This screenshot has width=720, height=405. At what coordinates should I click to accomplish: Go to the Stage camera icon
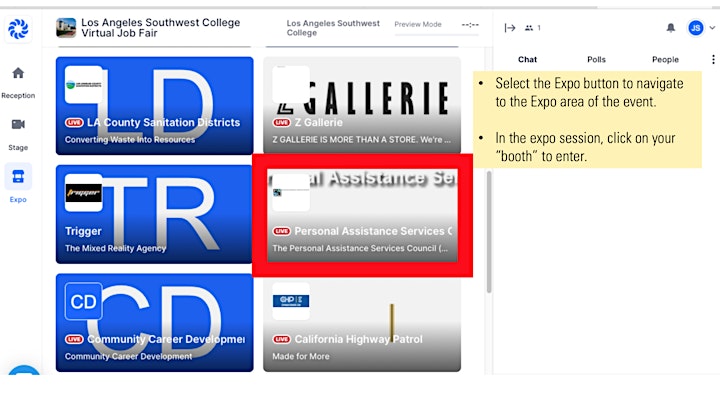18,124
